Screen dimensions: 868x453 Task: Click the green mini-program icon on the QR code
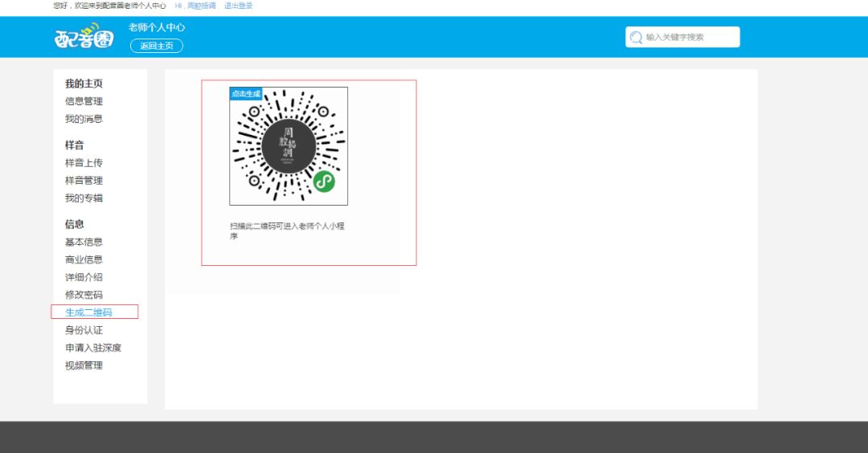click(324, 182)
